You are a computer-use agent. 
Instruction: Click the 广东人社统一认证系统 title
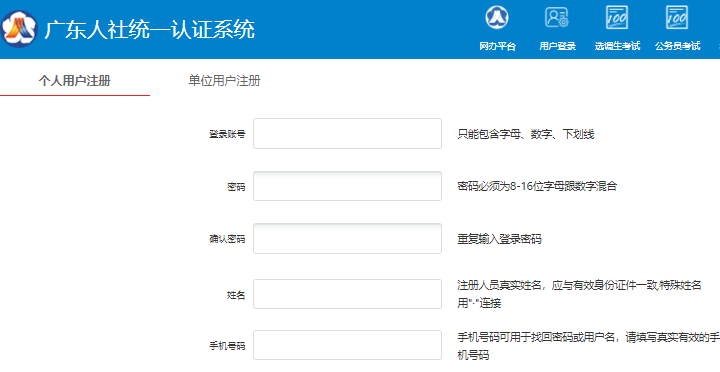point(149,30)
